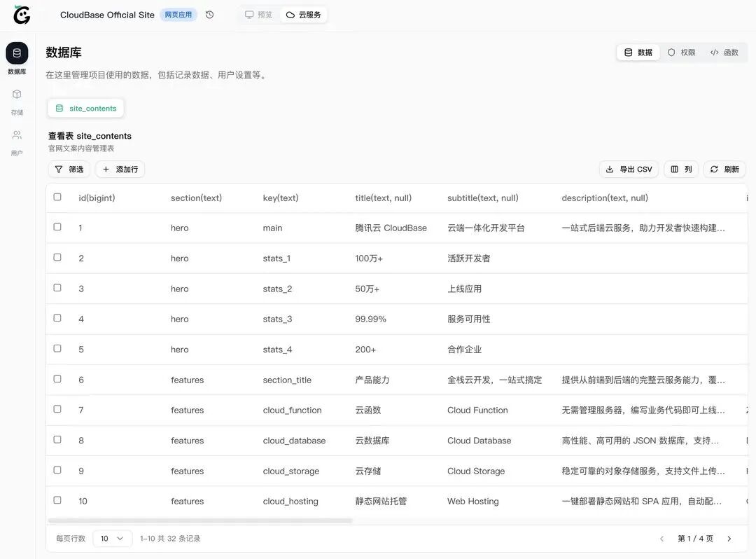Check the row with id 1
756x559 pixels.
tap(57, 227)
